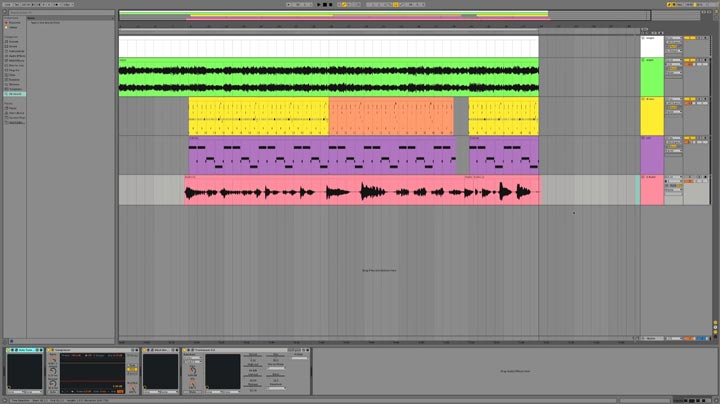This screenshot has width=720, height=404.
Task: Open Current Project under Places
Action: coord(17,118)
